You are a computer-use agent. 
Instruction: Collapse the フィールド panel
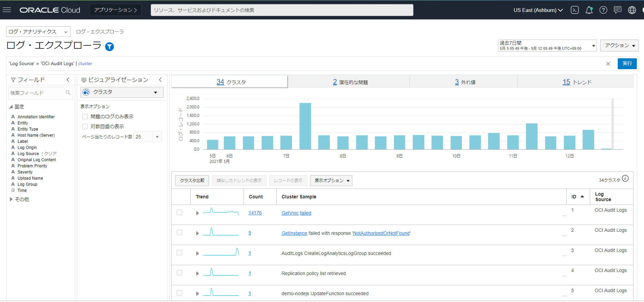(68, 80)
